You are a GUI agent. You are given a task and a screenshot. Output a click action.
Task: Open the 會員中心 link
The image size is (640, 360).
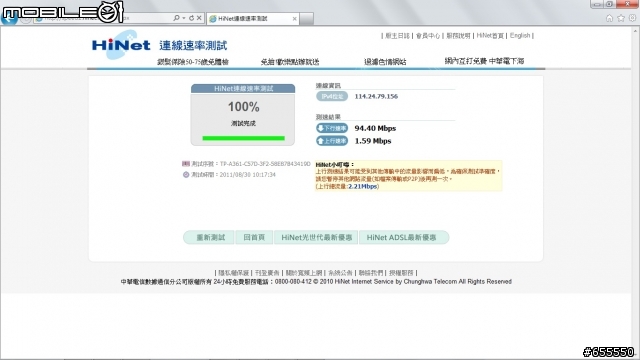click(x=428, y=36)
